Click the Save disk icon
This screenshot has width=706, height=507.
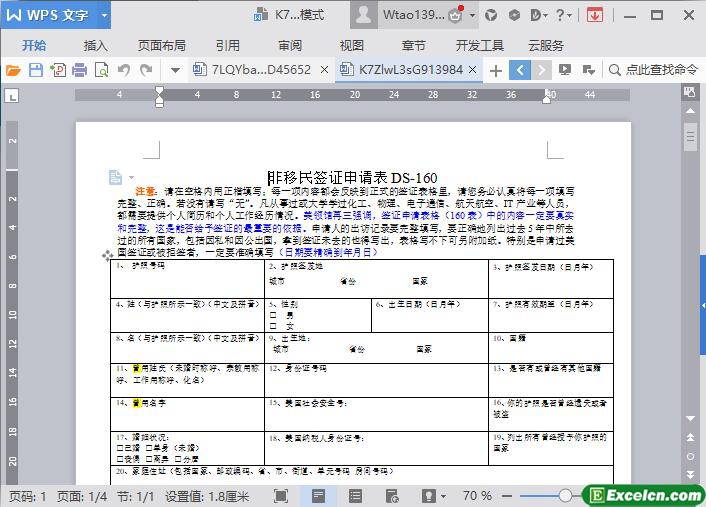click(x=36, y=70)
